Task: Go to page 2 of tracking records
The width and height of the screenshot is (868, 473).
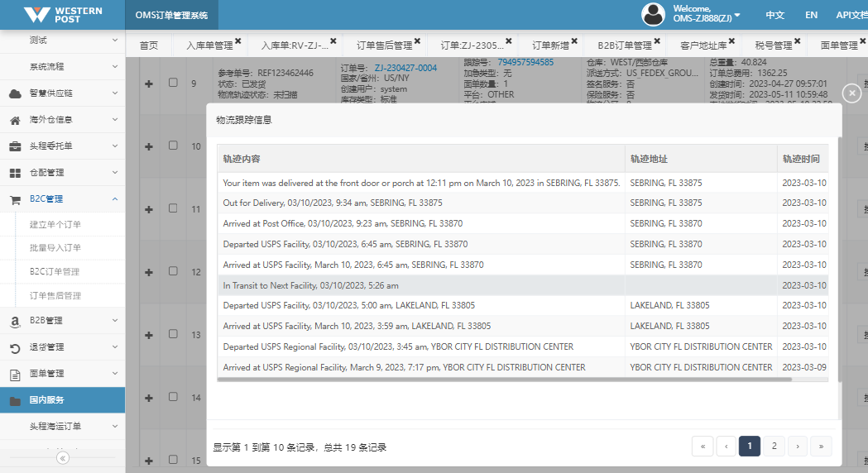Action: (x=774, y=446)
